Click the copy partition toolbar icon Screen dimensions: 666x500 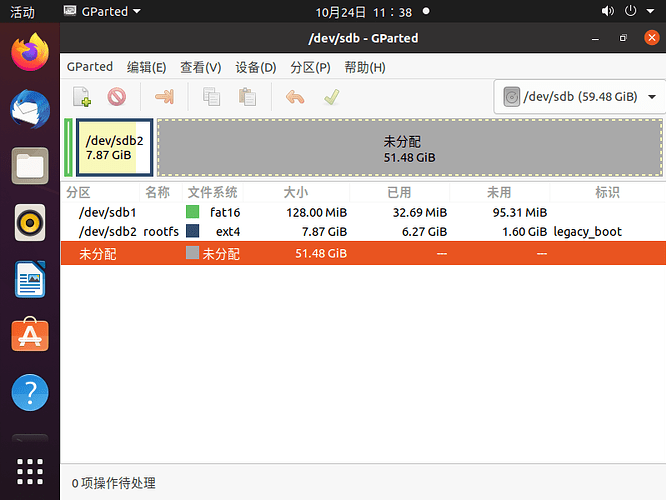(212, 97)
